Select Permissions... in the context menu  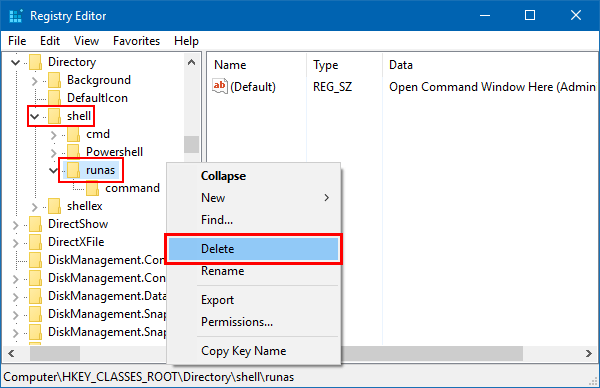(x=253, y=322)
